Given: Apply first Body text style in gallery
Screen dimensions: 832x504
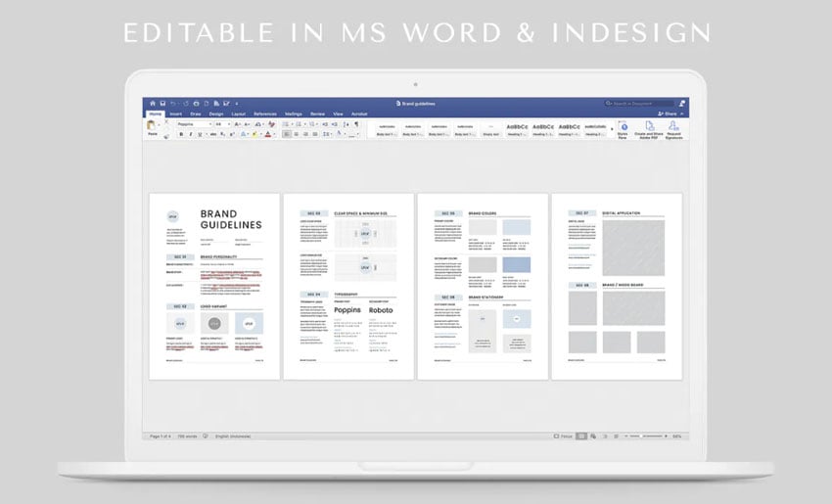Looking at the screenshot, I should click(x=387, y=130).
